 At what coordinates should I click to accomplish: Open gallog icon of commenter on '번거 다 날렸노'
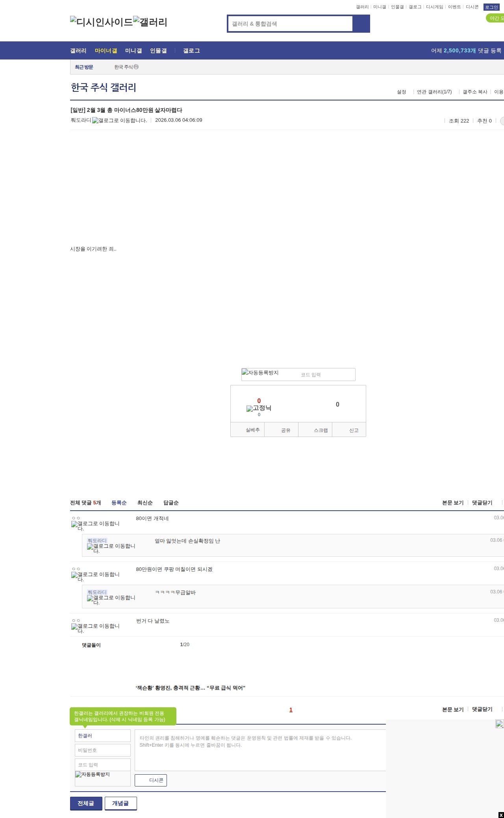click(95, 628)
